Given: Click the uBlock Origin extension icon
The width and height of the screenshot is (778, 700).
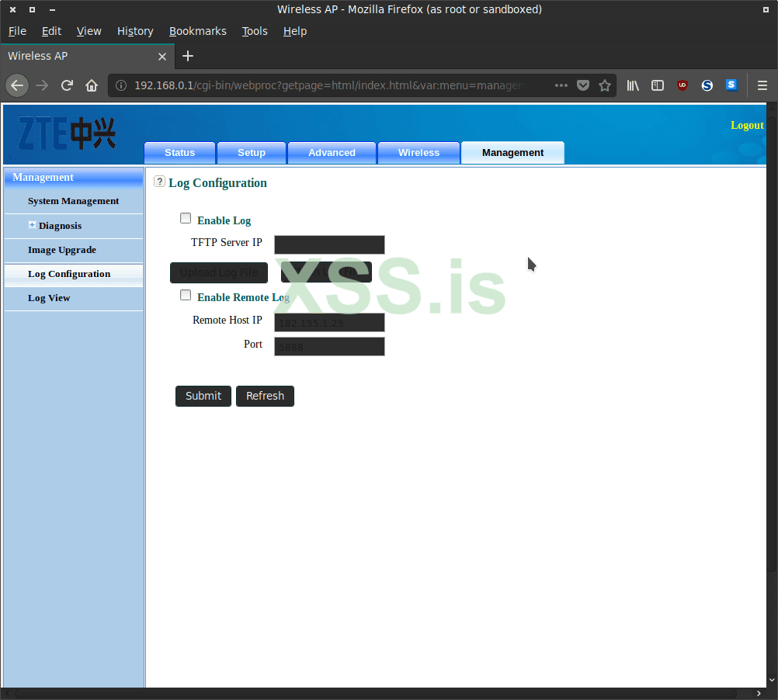Looking at the screenshot, I should coord(682,85).
